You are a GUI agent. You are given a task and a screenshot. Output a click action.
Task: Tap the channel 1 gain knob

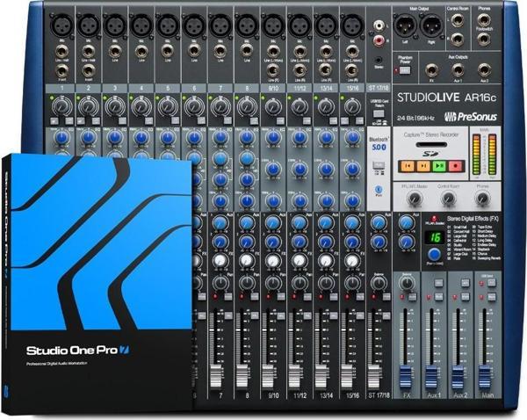pyautogui.click(x=61, y=106)
